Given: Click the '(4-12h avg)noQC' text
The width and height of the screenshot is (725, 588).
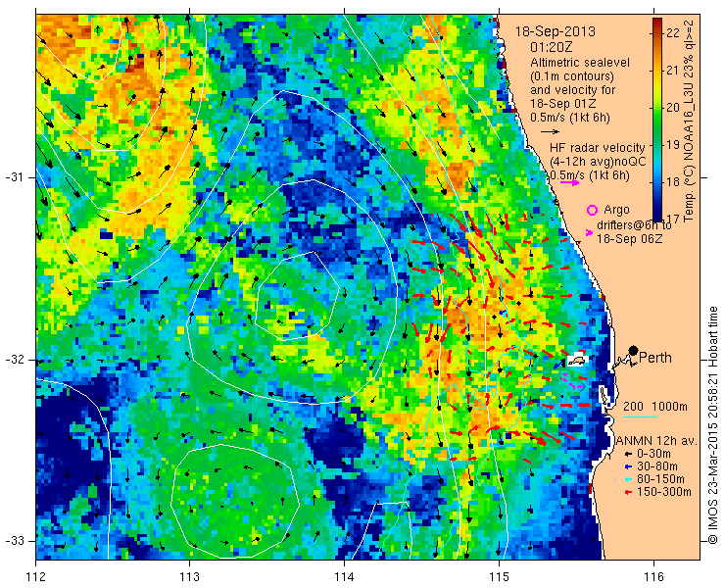Looking at the screenshot, I should 598,162.
